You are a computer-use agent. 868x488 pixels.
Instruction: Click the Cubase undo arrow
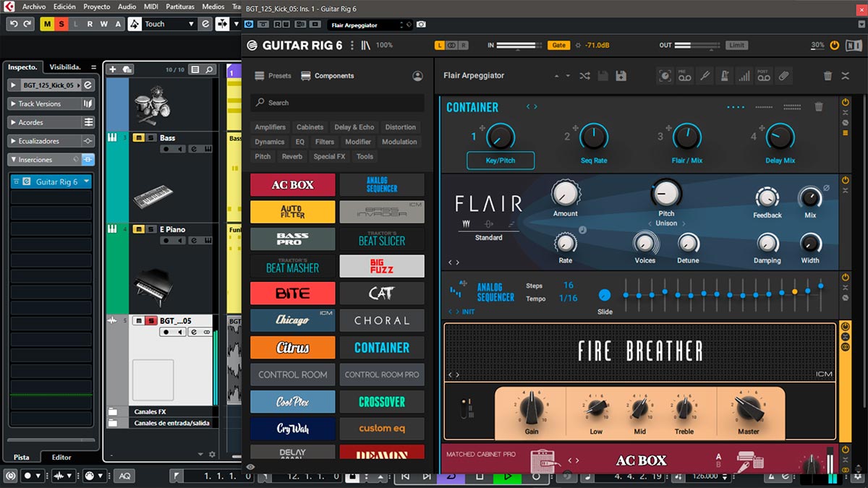coord(14,24)
